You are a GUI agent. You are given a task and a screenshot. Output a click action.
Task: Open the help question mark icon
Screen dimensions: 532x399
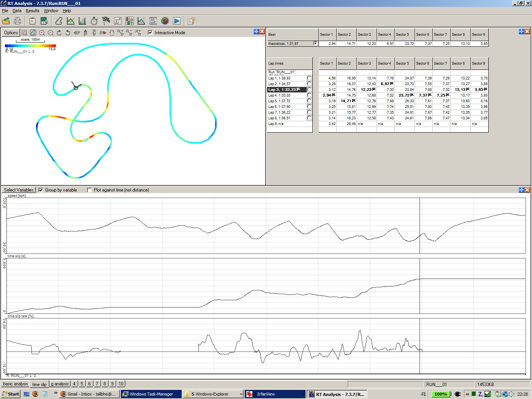pyautogui.click(x=192, y=21)
